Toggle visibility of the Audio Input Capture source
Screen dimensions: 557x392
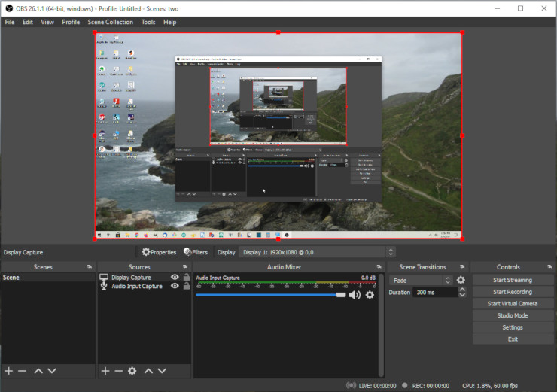(175, 286)
